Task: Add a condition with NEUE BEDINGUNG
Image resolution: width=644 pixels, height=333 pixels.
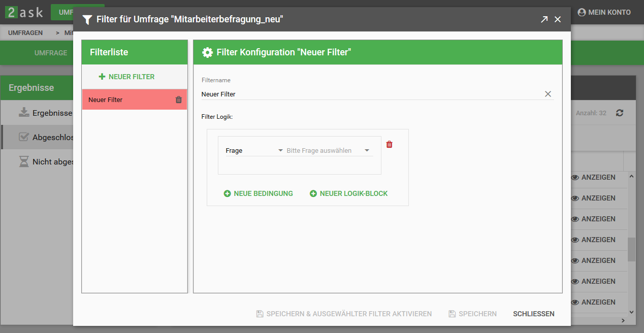Action: 259,193
